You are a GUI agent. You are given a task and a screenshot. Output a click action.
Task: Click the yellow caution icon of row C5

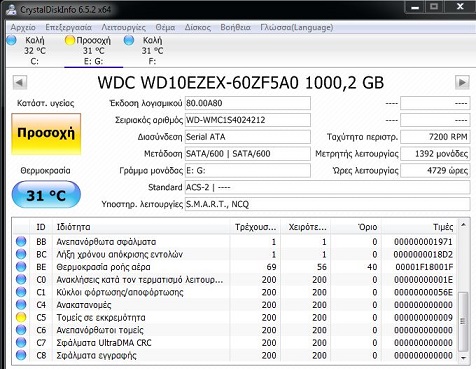pyautogui.click(x=21, y=317)
